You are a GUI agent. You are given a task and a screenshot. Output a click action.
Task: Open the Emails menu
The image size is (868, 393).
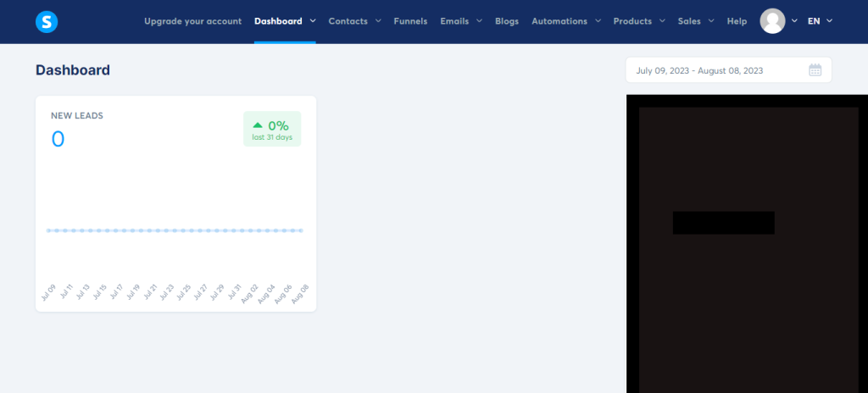pos(454,21)
